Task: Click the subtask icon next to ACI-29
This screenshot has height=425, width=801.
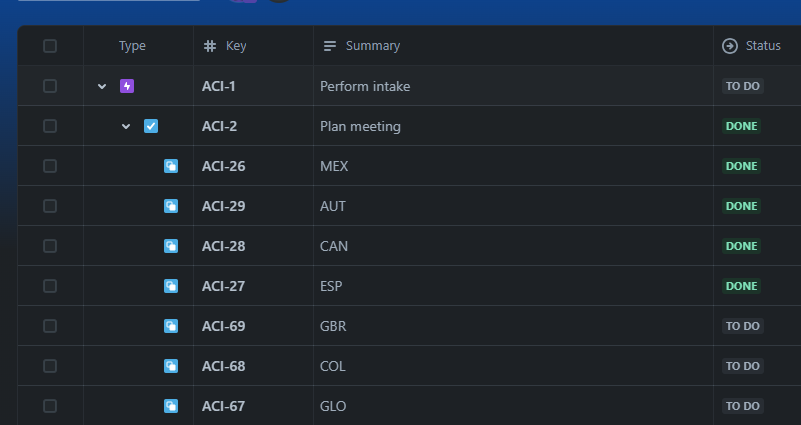Action: 171,206
